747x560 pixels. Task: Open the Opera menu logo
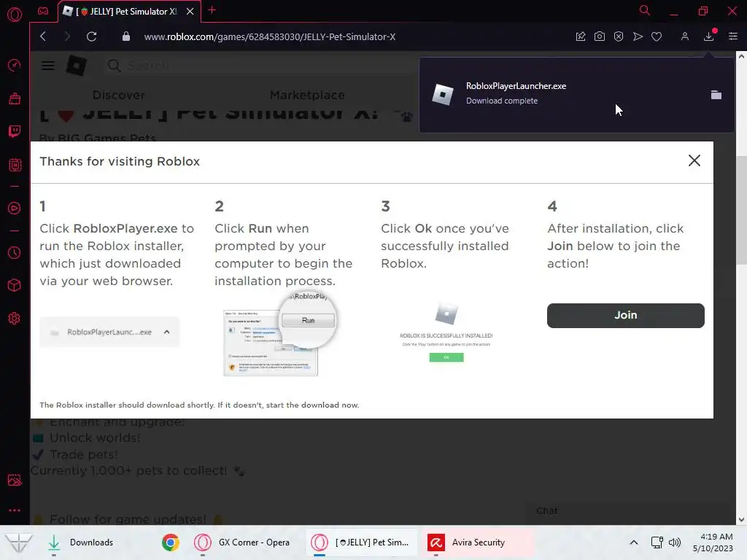tap(15, 15)
